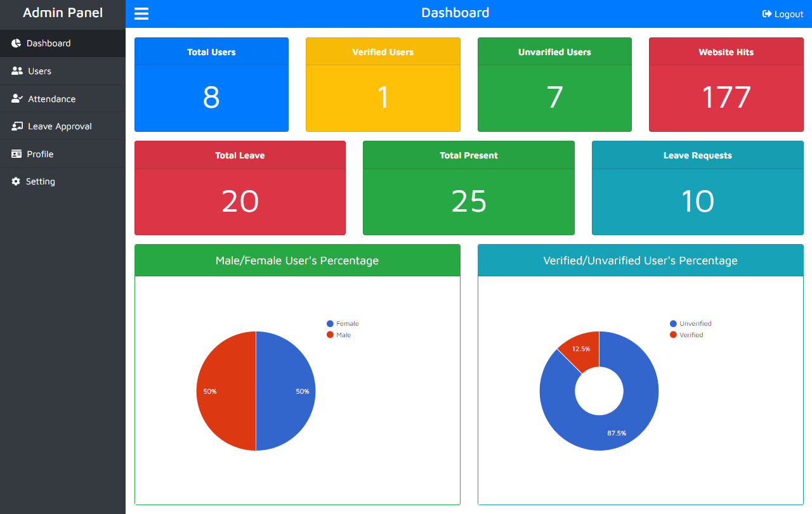Click the Website Hits card

tap(726, 84)
